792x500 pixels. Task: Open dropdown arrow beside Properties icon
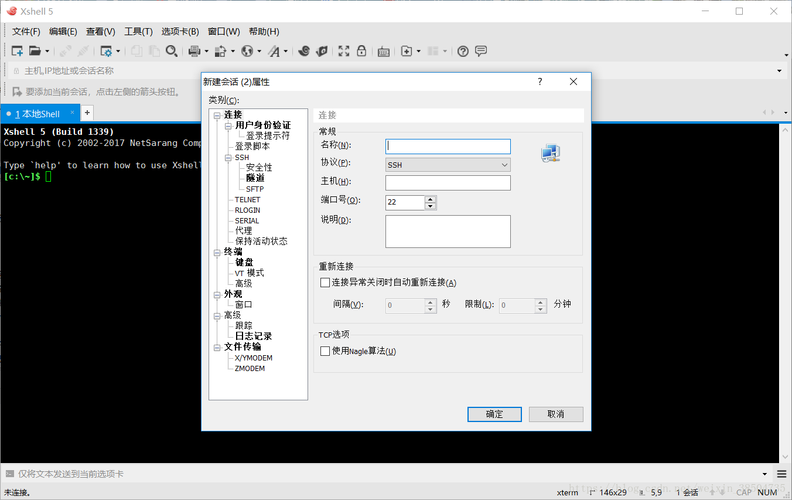(118, 51)
